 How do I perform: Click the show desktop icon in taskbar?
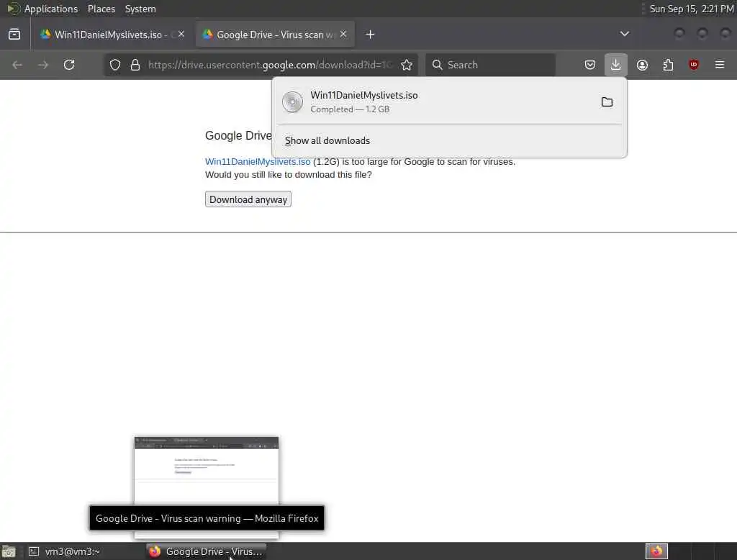point(9,551)
